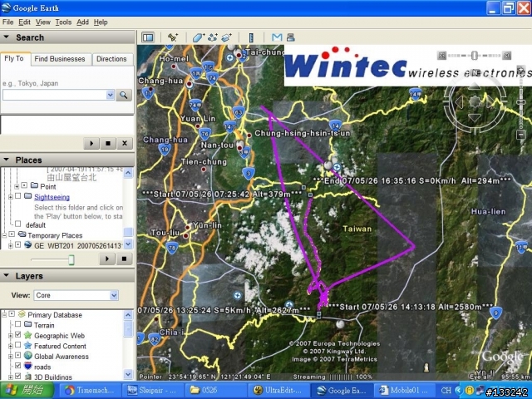Click the compass look-up arrow on navigator
The image size is (532, 399).
[475, 86]
